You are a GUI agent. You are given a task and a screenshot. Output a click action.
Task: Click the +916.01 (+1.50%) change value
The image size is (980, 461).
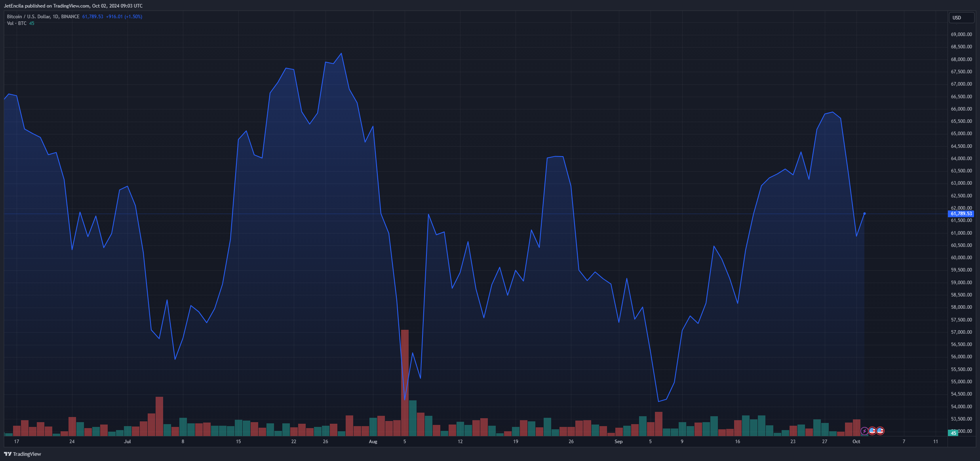pos(124,17)
